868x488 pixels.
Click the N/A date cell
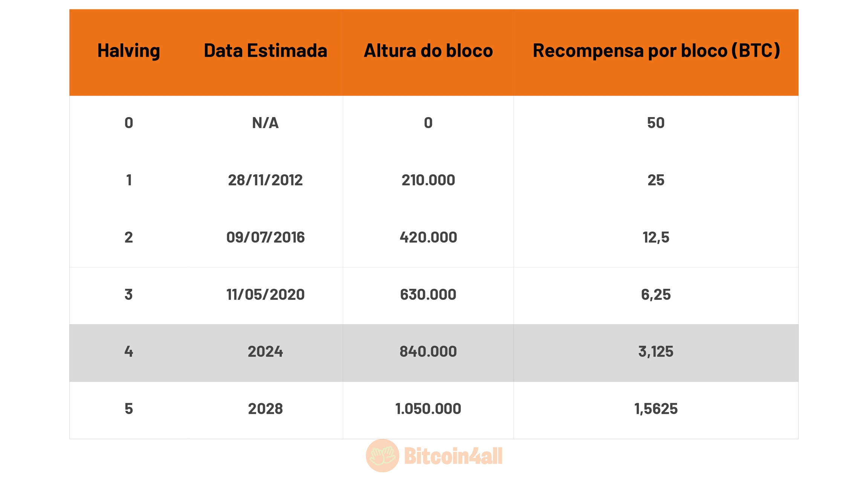click(x=265, y=123)
